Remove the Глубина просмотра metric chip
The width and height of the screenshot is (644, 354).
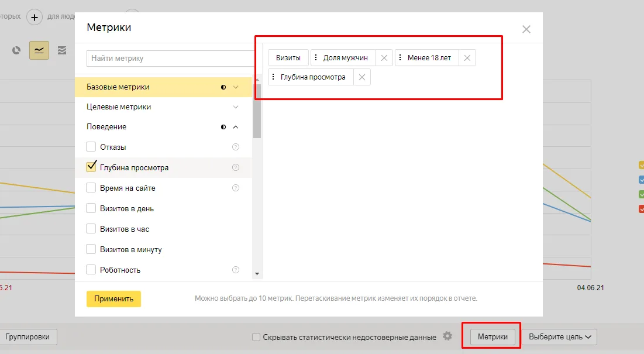tap(362, 77)
